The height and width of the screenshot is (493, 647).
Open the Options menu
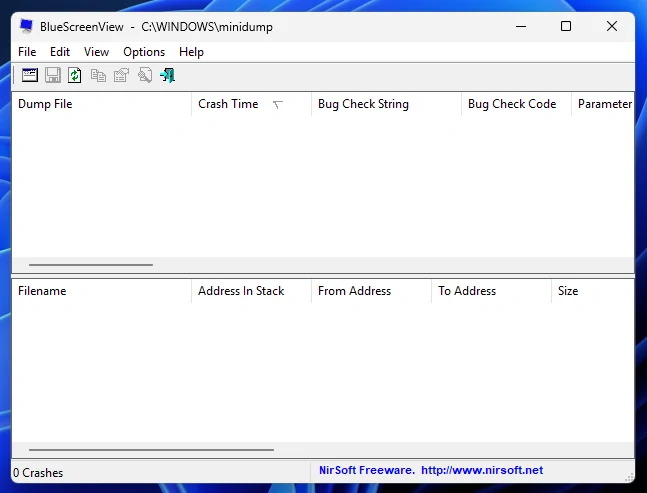tap(144, 52)
